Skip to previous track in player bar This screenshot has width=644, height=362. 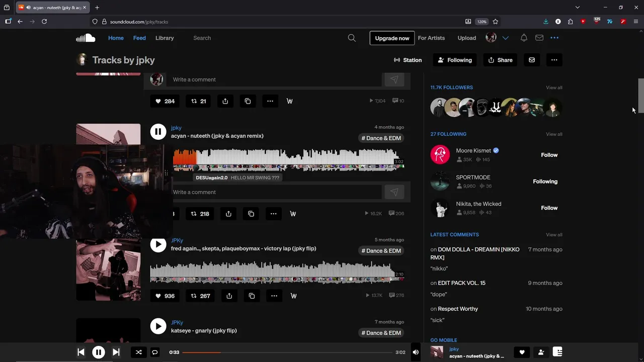(x=81, y=352)
